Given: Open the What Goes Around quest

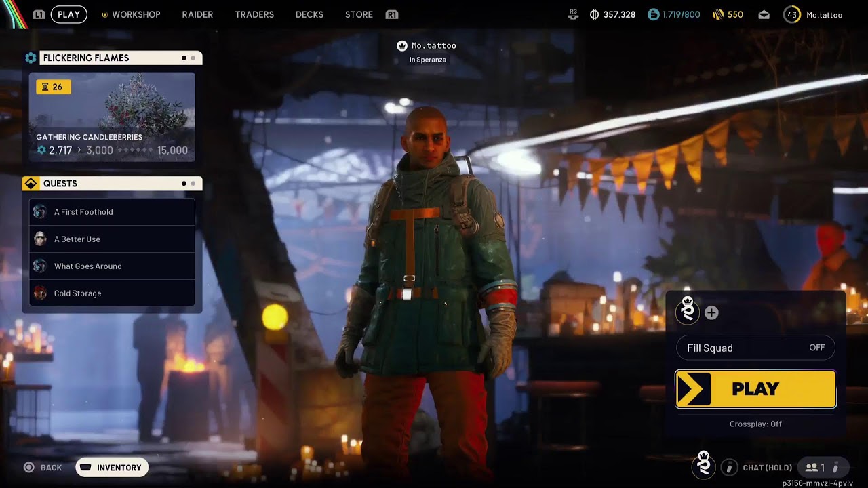Looking at the screenshot, I should [x=112, y=266].
